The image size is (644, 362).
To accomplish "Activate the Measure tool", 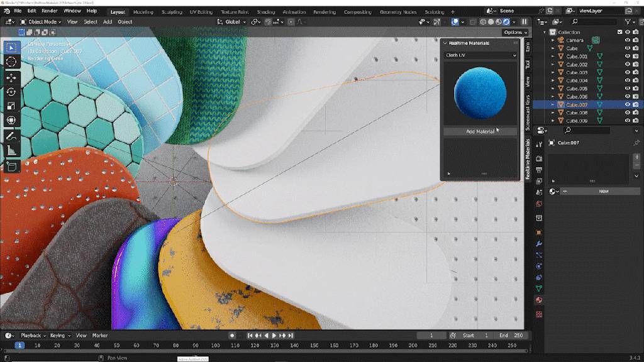I will pyautogui.click(x=11, y=150).
